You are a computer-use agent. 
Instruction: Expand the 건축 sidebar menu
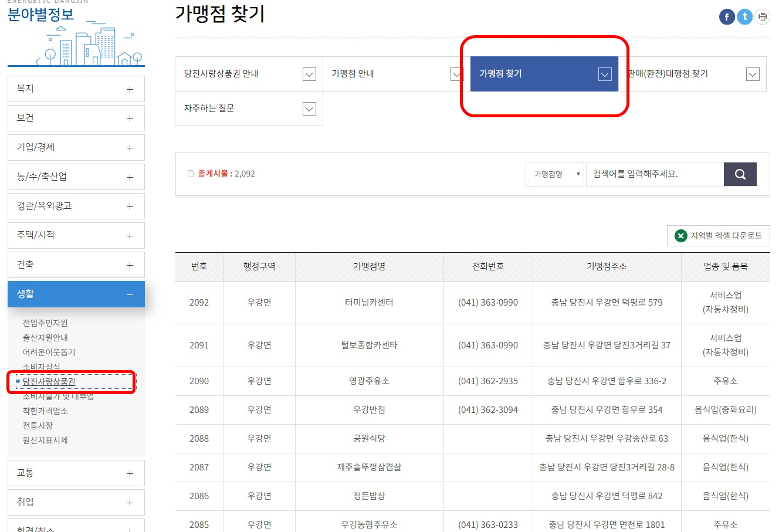(x=76, y=265)
